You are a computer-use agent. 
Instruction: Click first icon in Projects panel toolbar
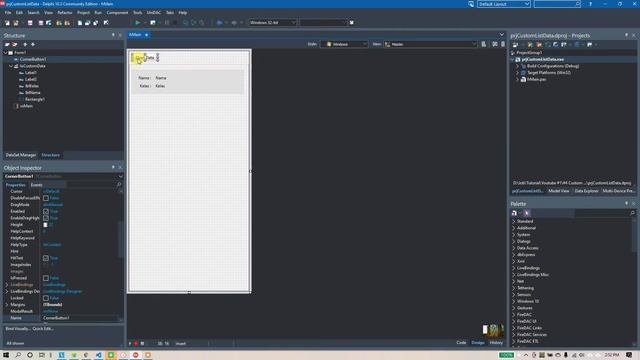[x=515, y=44]
